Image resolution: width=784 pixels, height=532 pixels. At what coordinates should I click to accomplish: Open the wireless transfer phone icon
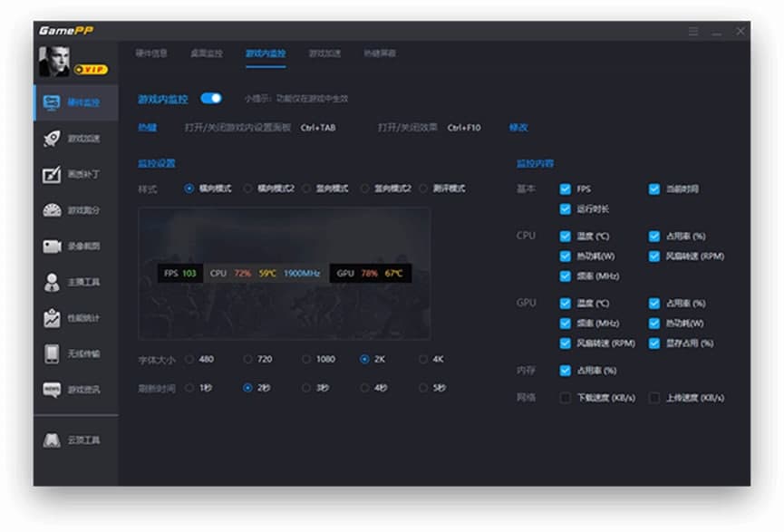click(x=52, y=353)
